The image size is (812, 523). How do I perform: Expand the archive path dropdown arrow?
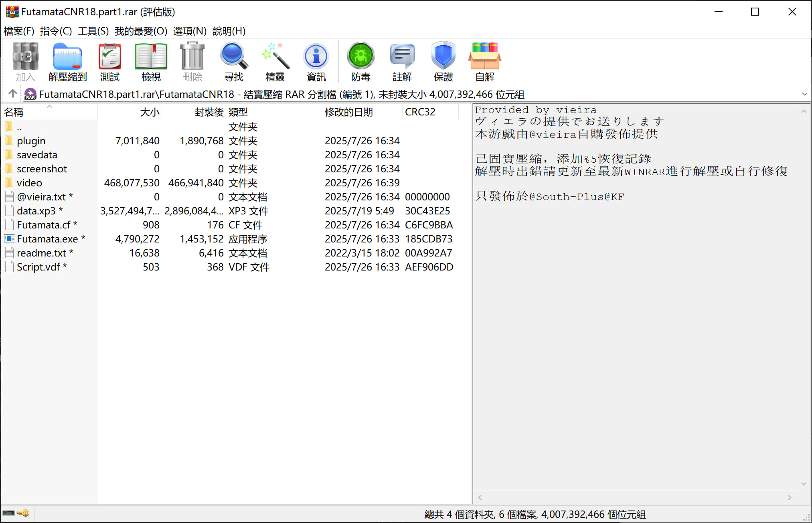804,94
